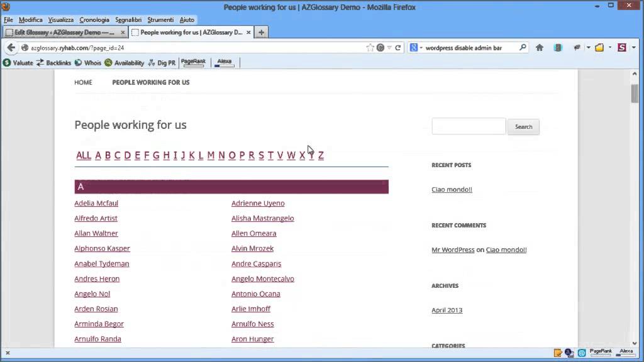Open the Aiuto menu

click(x=186, y=19)
